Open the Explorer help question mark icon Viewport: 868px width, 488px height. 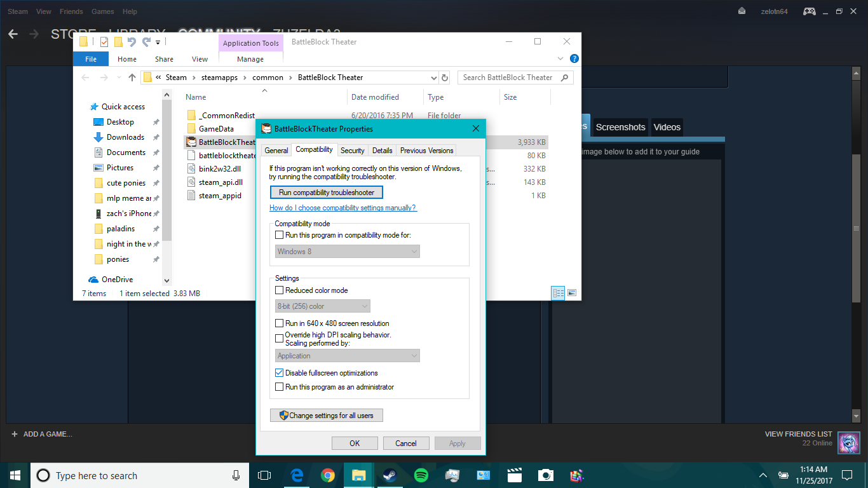tap(574, 58)
